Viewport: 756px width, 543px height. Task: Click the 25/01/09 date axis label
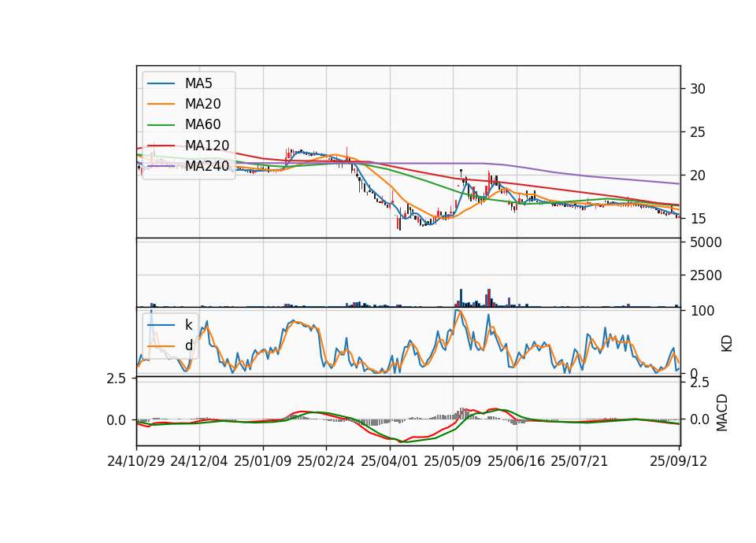tap(263, 461)
